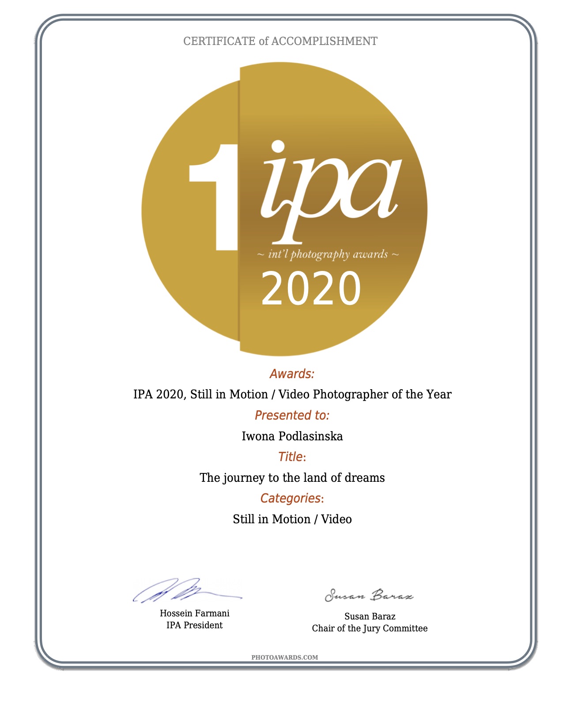Screen dimensions: 563x728
Task: Select the printed name Susan Baraz
Action: pos(370,616)
